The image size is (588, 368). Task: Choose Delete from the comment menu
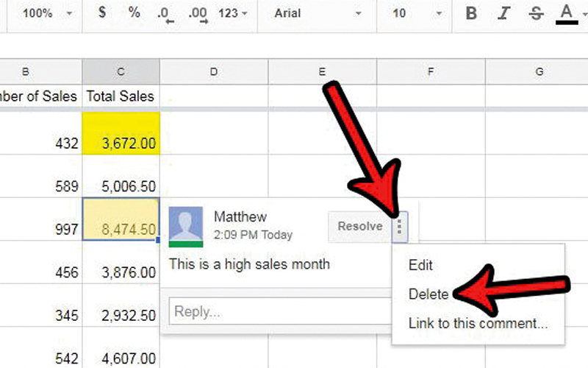[428, 294]
